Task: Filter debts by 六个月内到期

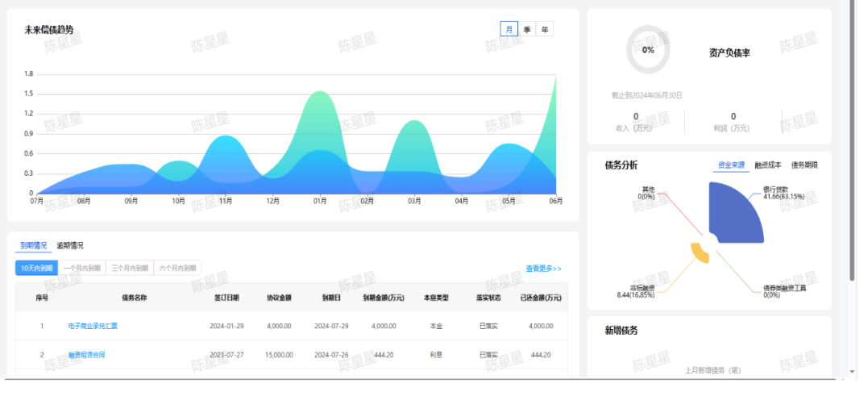Action: point(177,269)
